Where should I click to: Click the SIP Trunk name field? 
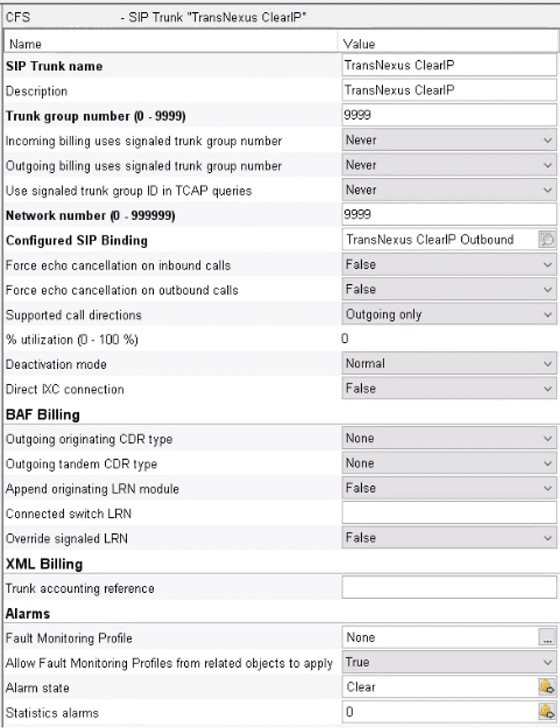point(449,65)
